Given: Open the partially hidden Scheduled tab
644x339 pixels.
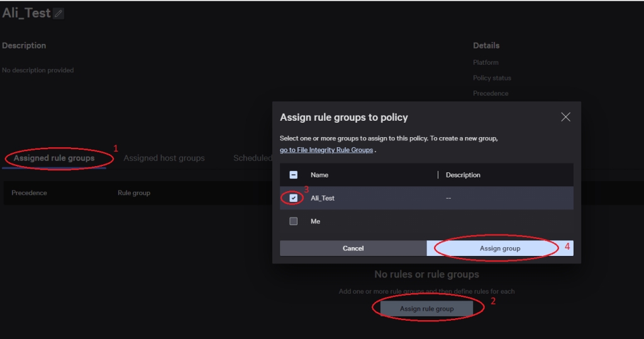Looking at the screenshot, I should [x=252, y=158].
